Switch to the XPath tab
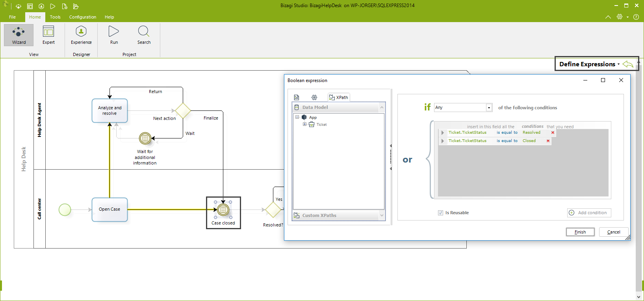Image resolution: width=644 pixels, height=301 pixels. (339, 97)
